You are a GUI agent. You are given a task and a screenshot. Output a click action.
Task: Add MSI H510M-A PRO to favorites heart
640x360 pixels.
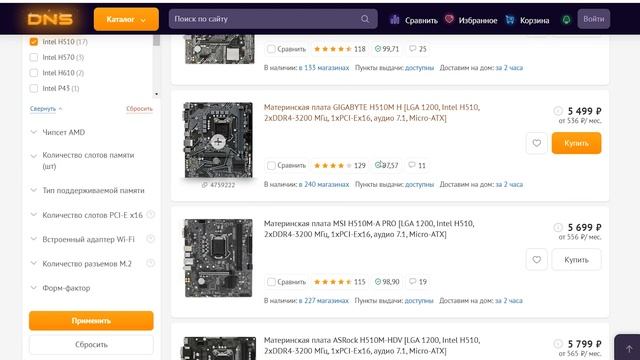[536, 259]
